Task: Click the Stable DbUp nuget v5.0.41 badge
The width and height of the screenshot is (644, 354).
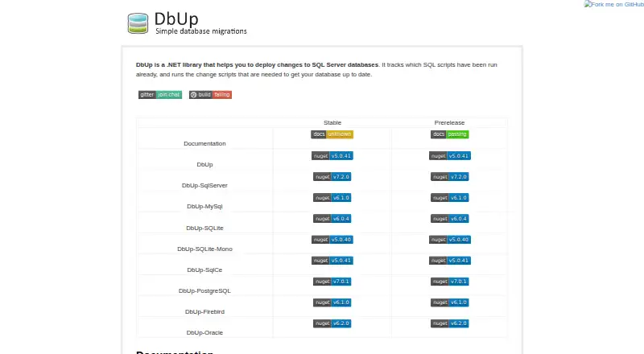Action: coord(332,156)
